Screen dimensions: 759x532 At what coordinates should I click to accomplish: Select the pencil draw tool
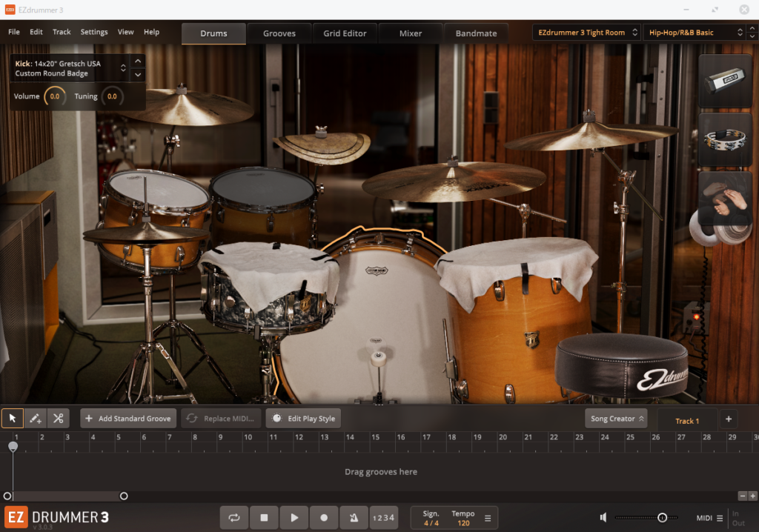pyautogui.click(x=35, y=419)
